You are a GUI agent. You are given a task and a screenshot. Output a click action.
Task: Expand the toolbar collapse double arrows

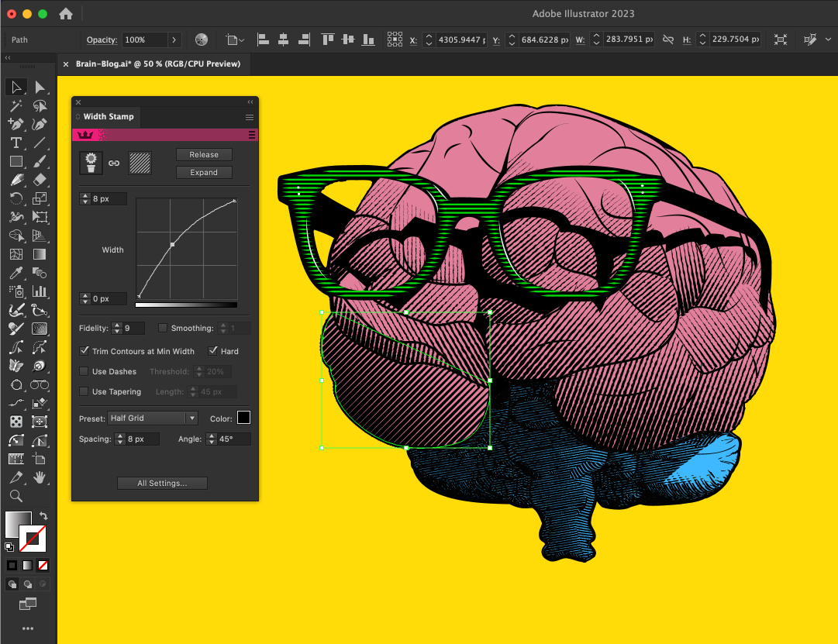tap(8, 57)
